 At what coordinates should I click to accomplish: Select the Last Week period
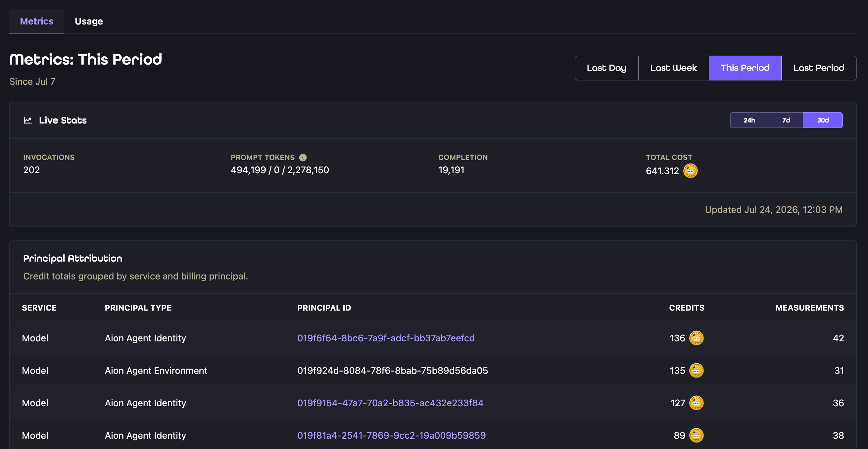(x=673, y=68)
